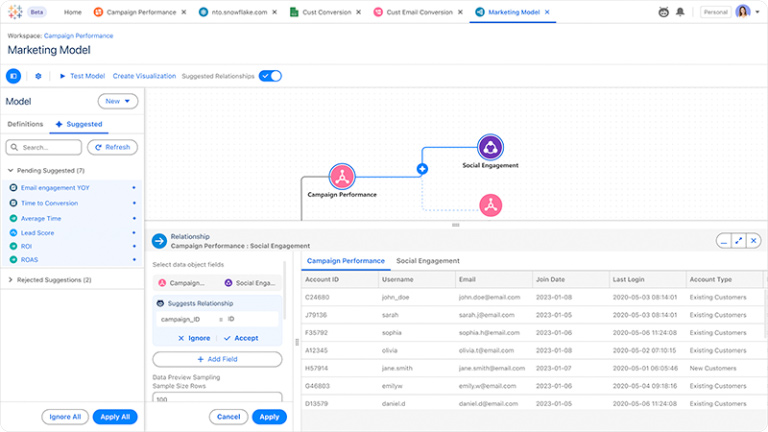Click the ROAS item icon
768x432 pixels.
[x=13, y=260]
